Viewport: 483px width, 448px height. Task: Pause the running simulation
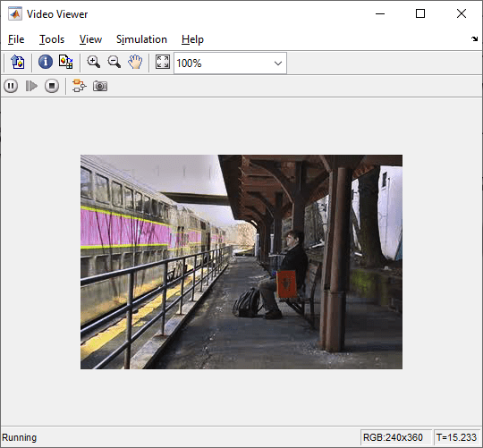[x=11, y=86]
